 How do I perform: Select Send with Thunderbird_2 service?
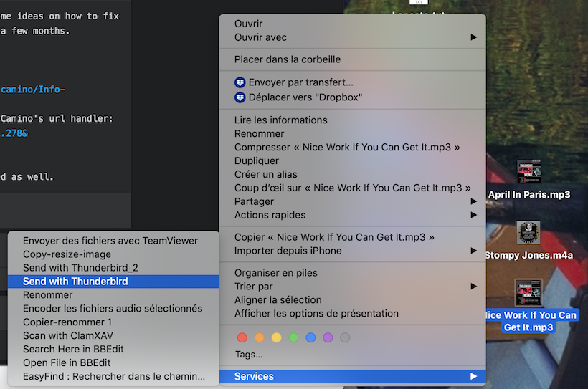pyautogui.click(x=113, y=268)
